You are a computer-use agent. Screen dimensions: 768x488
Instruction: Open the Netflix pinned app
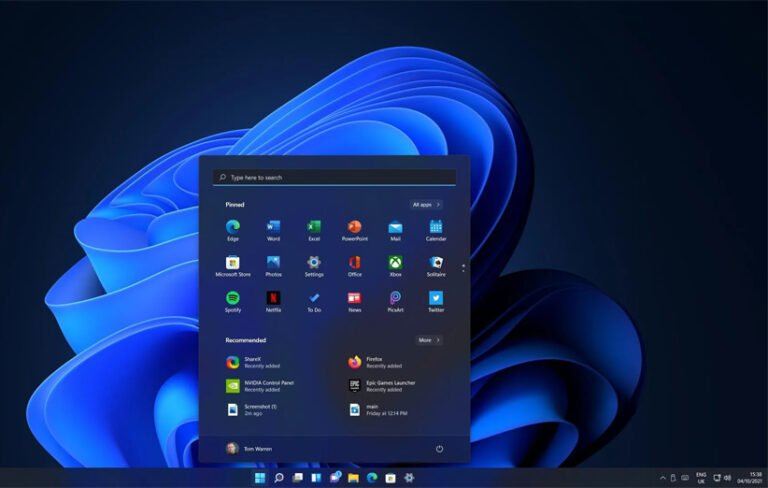pyautogui.click(x=273, y=298)
